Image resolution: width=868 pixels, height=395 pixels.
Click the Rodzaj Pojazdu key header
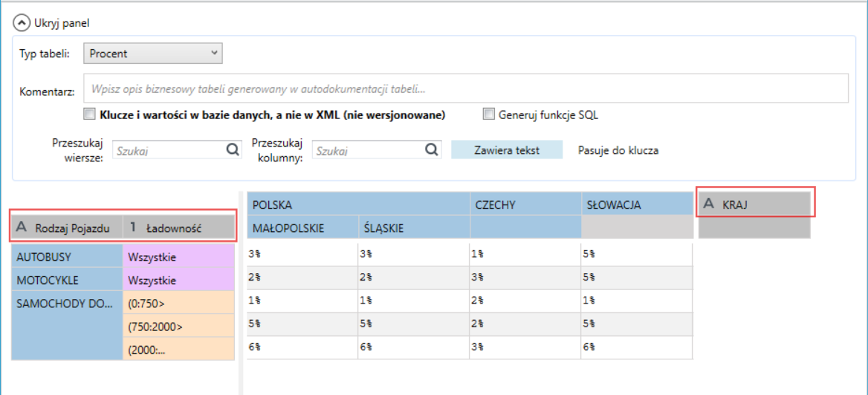pyautogui.click(x=67, y=228)
